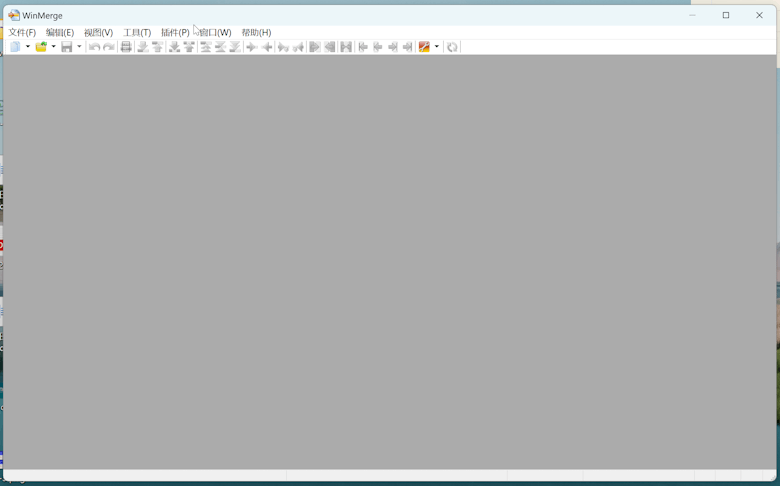
Task: Open the 插件(P) menu
Action: (x=175, y=32)
